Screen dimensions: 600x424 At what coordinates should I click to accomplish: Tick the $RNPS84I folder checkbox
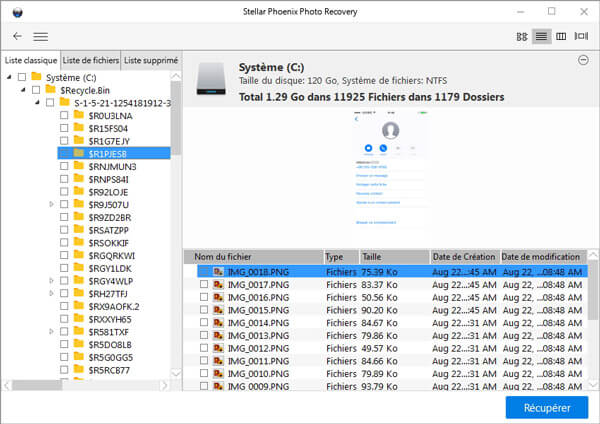pos(64,179)
